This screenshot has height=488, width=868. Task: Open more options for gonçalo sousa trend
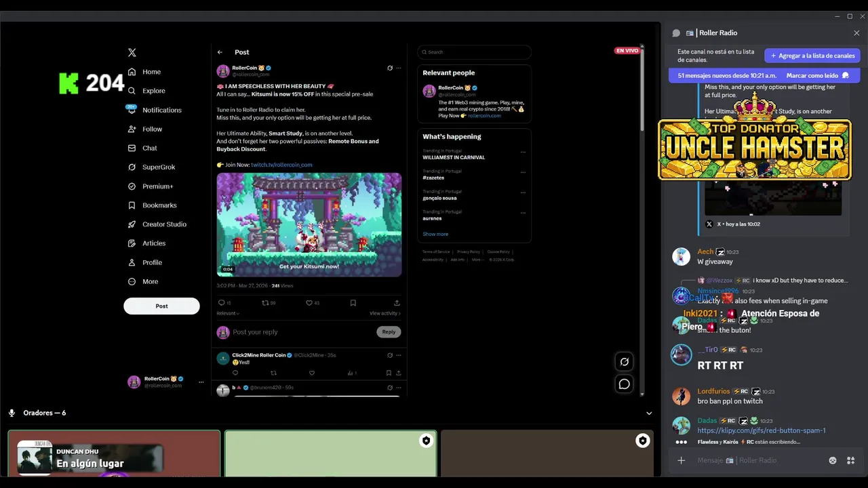523,192
